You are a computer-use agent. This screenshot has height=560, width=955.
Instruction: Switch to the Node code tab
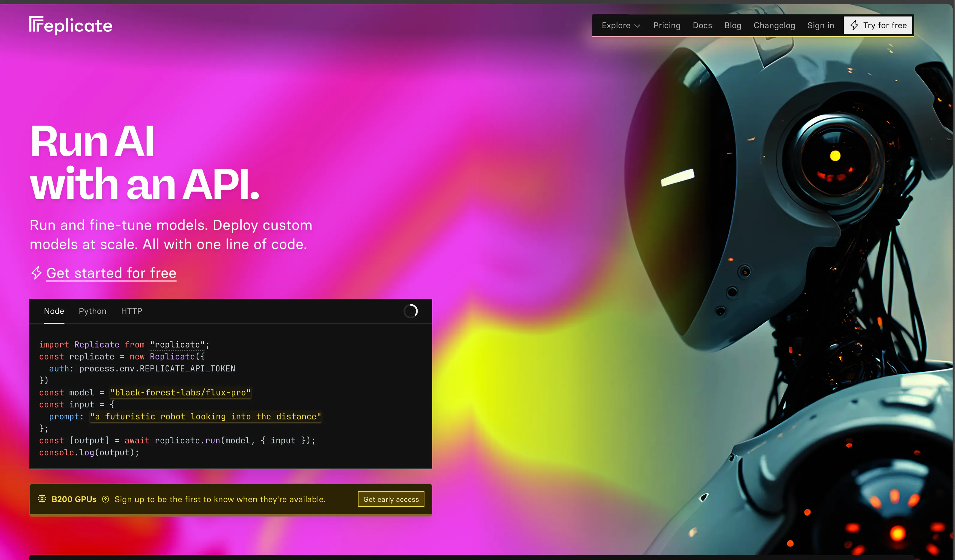54,311
